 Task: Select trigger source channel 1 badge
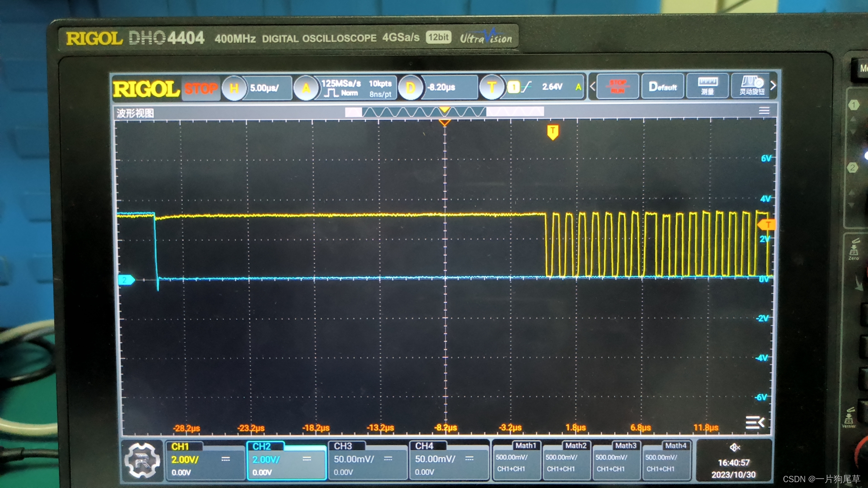pyautogui.click(x=514, y=87)
